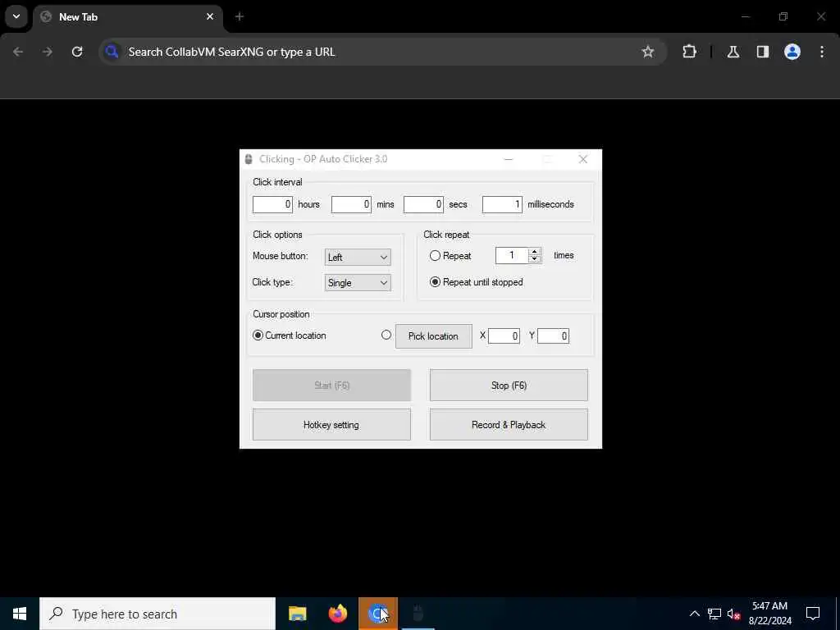Open the taskbar clock and date

[770, 614]
